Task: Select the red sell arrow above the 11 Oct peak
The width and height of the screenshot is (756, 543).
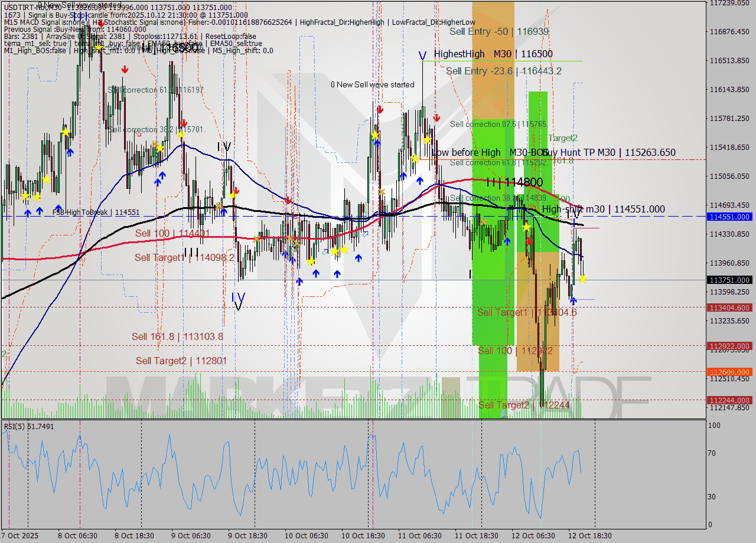Action: (x=436, y=118)
